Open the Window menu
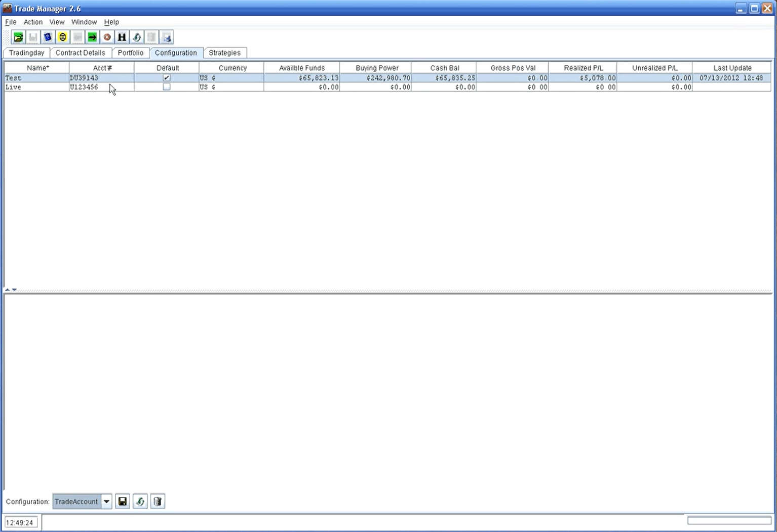The height and width of the screenshot is (532, 777). point(84,22)
